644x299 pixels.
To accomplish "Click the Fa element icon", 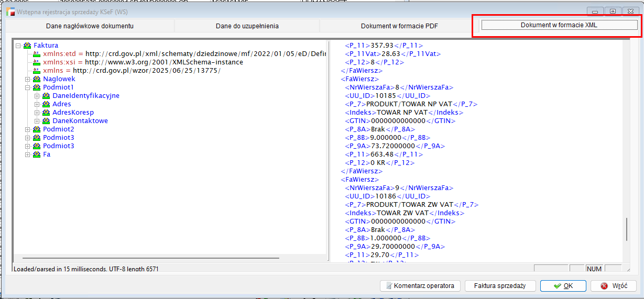I will [x=37, y=154].
